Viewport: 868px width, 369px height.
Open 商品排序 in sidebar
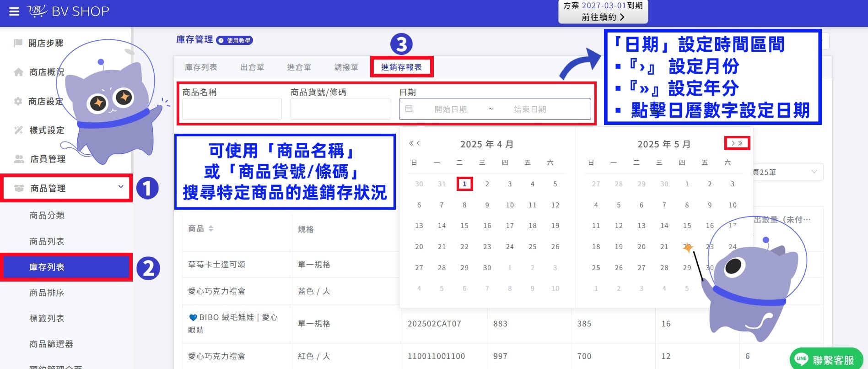(x=47, y=293)
